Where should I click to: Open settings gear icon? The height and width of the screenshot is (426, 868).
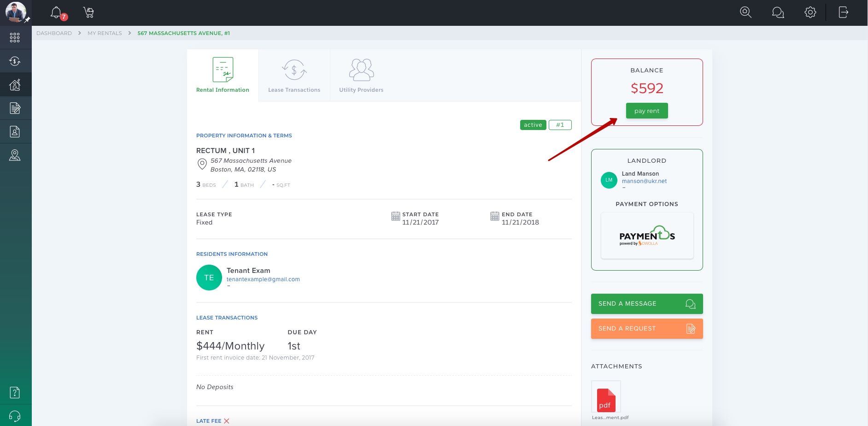(810, 12)
